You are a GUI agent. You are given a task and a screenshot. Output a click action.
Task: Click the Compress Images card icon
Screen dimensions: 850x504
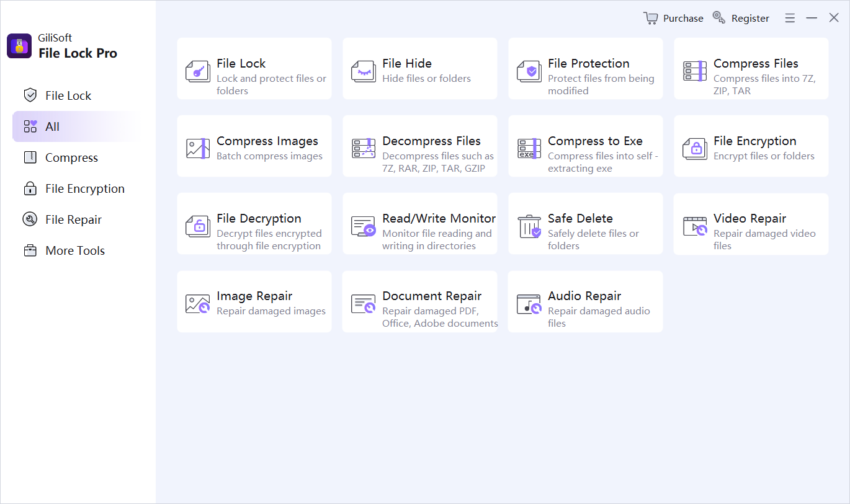coord(198,149)
